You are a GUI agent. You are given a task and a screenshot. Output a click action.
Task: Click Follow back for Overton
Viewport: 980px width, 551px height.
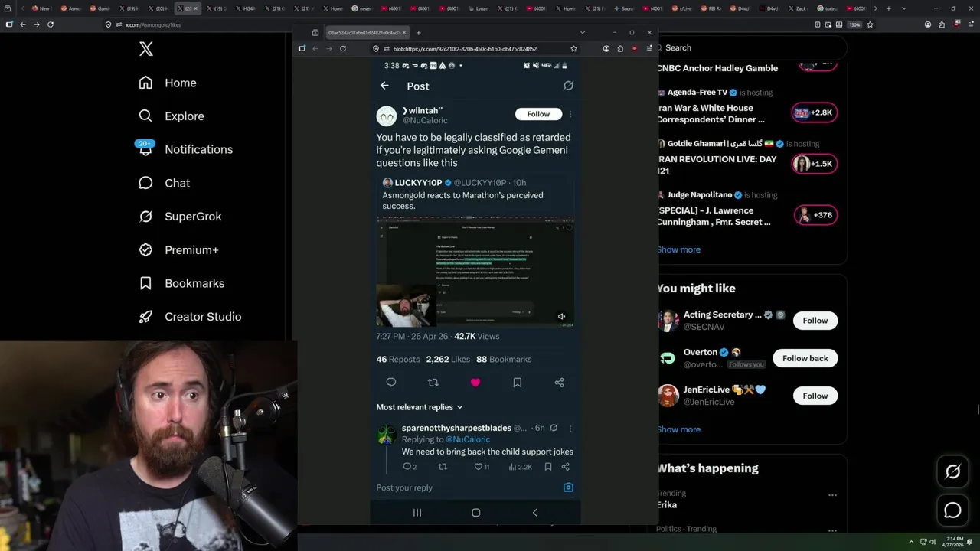click(805, 358)
